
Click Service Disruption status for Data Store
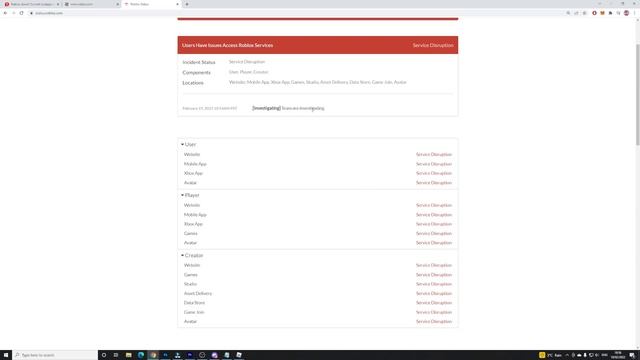click(x=434, y=303)
